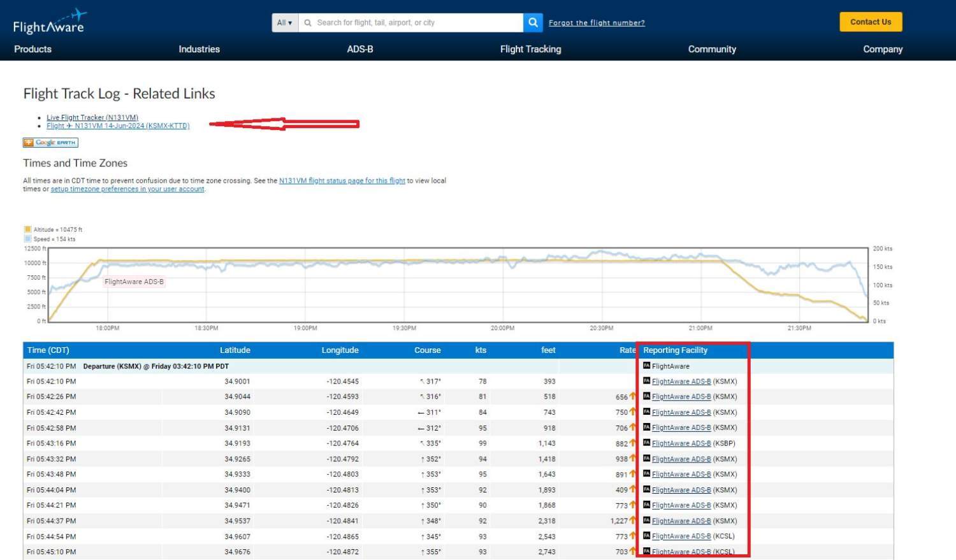The image size is (956, 560).
Task: Click the Reporting Facility column header
Action: click(x=676, y=350)
